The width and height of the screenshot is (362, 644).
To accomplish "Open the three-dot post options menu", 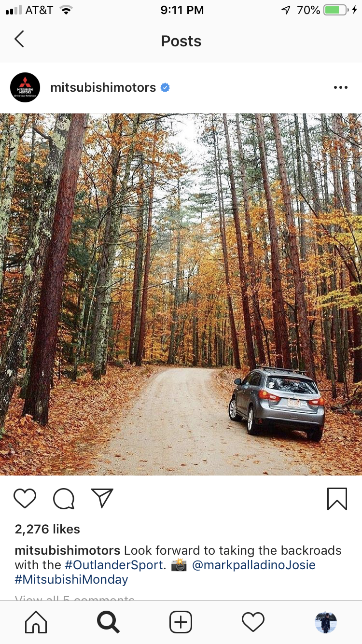I will 341,87.
